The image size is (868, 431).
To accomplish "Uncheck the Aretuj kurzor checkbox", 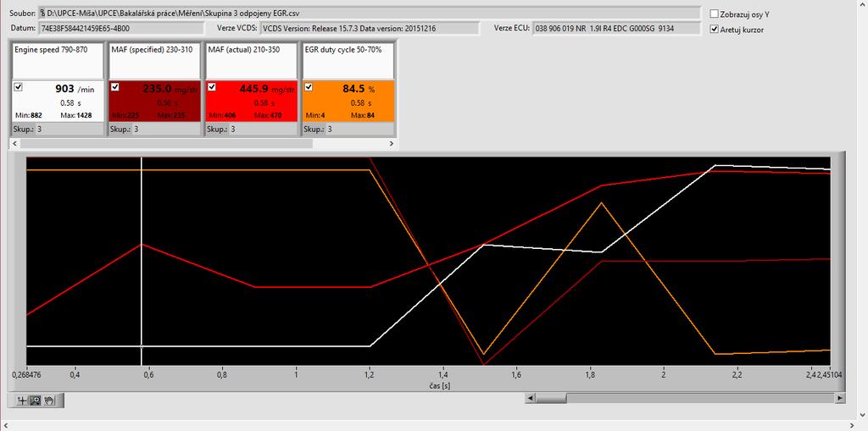I will click(715, 30).
